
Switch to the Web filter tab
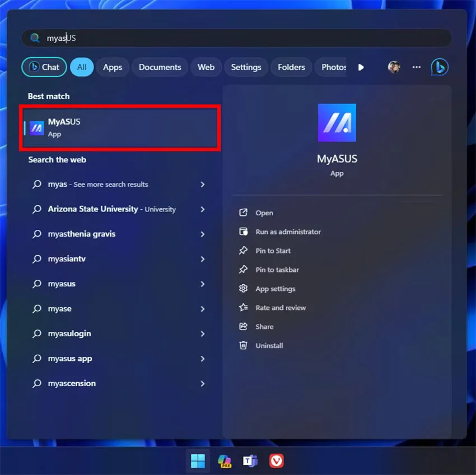206,67
